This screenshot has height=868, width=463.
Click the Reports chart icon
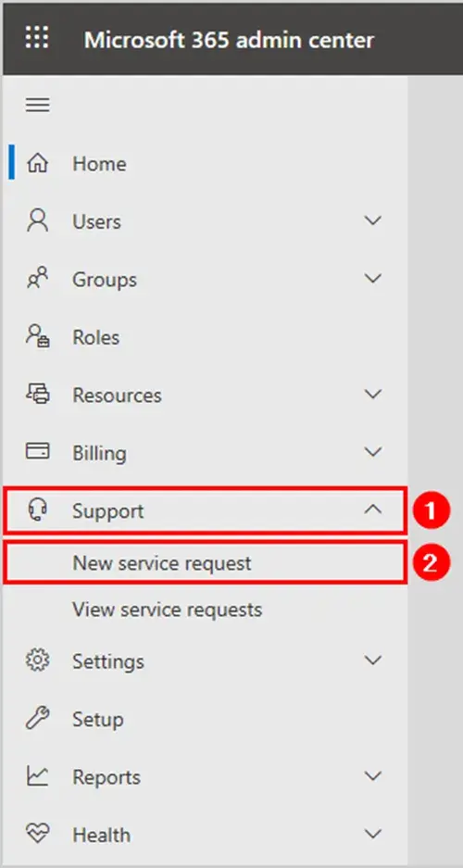coord(38,776)
